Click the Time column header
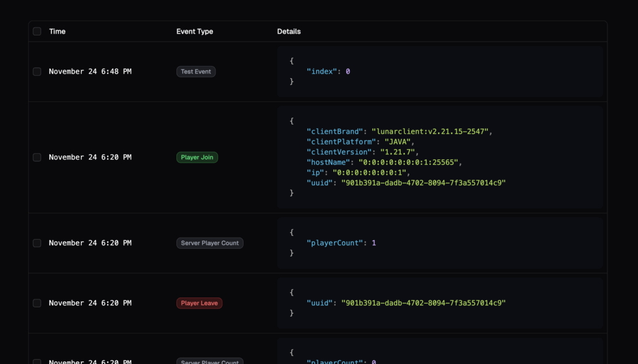The height and width of the screenshot is (364, 638). coord(57,31)
